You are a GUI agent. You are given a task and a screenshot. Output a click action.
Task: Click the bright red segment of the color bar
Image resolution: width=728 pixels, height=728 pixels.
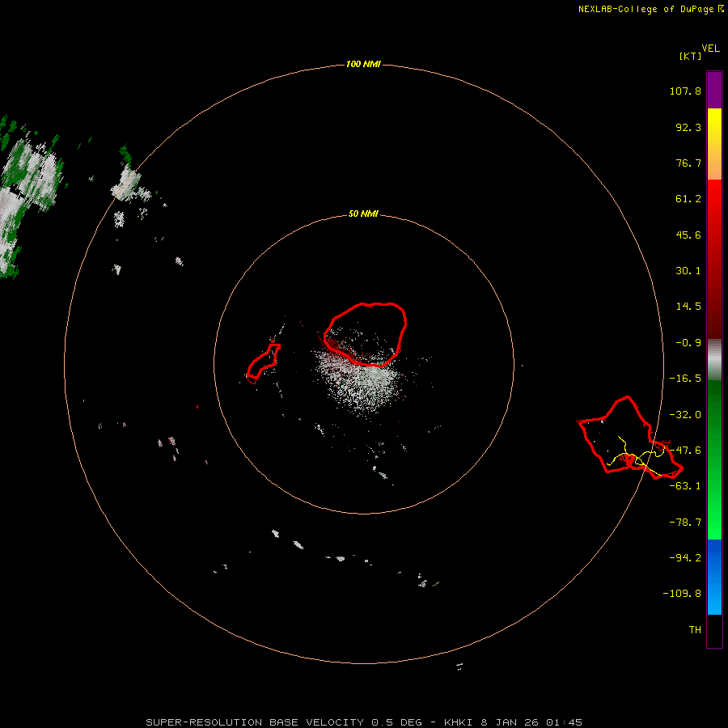[714, 259]
